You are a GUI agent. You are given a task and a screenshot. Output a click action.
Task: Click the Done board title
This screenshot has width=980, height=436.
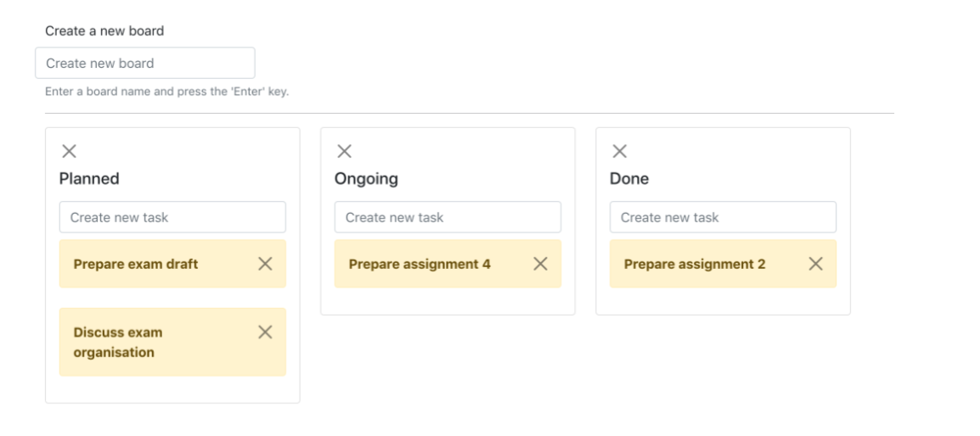click(629, 179)
